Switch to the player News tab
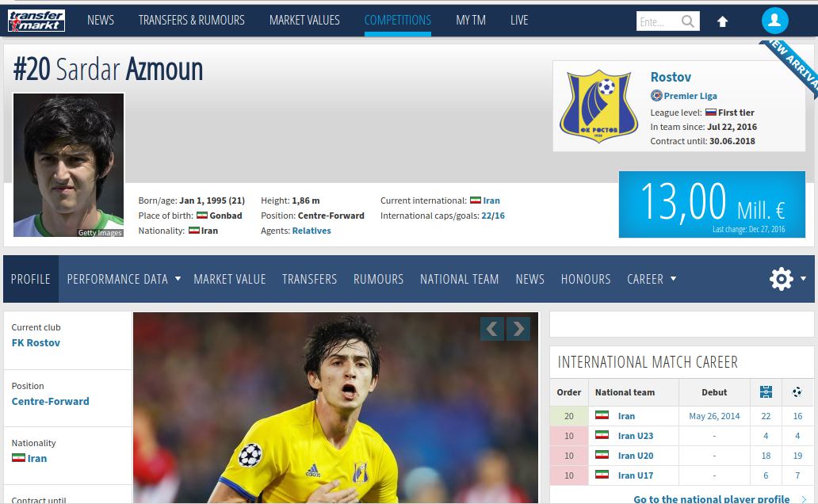Viewport: 818px width, 504px height. click(530, 279)
